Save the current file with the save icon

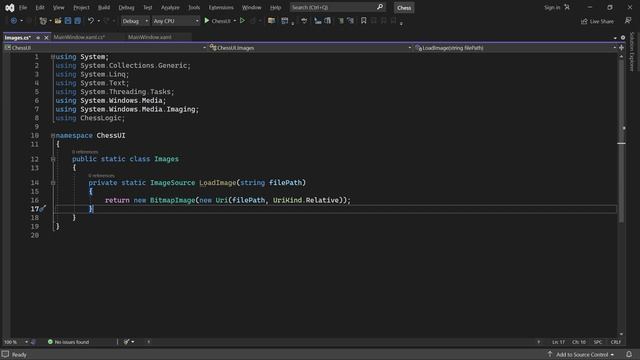coord(68,21)
